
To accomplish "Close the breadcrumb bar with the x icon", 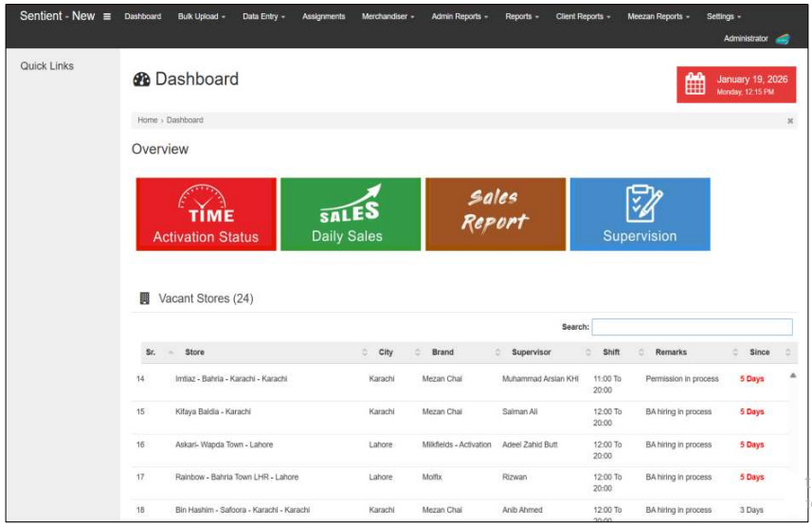I will (x=790, y=120).
